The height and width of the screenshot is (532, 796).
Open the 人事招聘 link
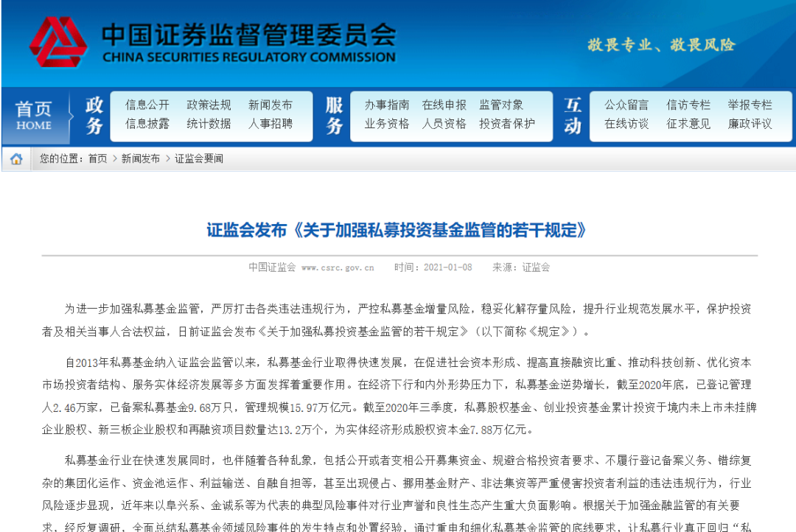point(270,124)
